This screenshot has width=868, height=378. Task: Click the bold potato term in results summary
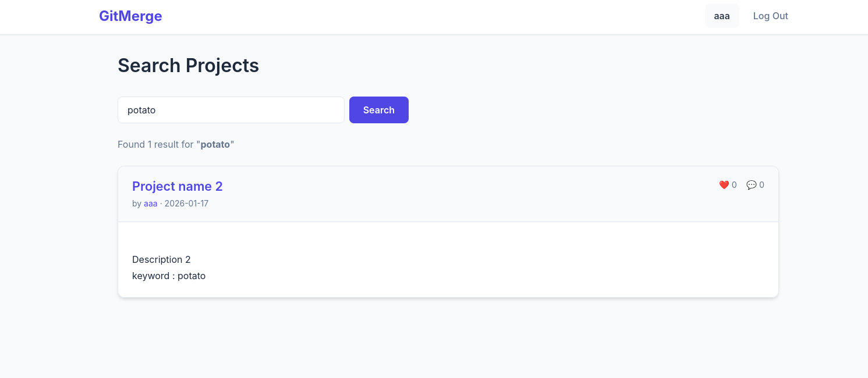point(215,144)
